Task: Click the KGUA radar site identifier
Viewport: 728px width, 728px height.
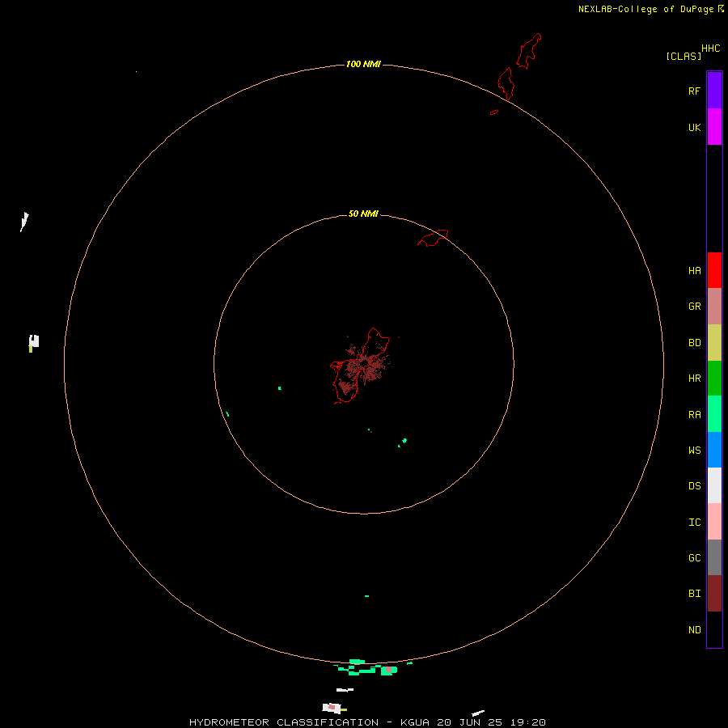Action: (416, 722)
